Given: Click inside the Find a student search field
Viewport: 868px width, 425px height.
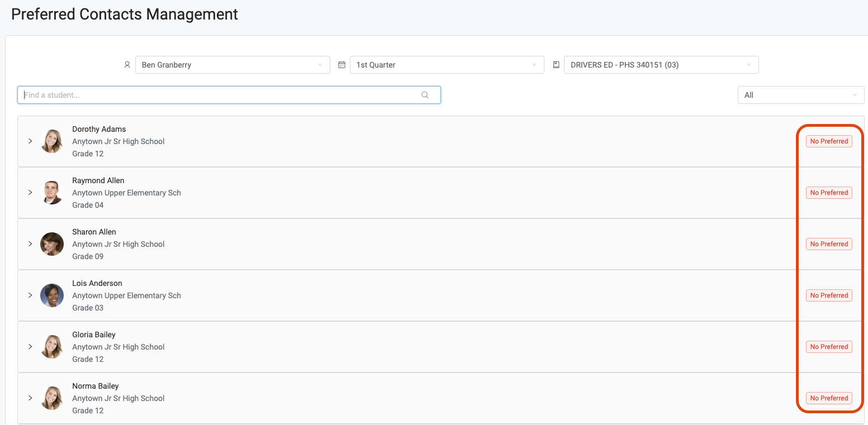Looking at the screenshot, I should click(x=168, y=94).
